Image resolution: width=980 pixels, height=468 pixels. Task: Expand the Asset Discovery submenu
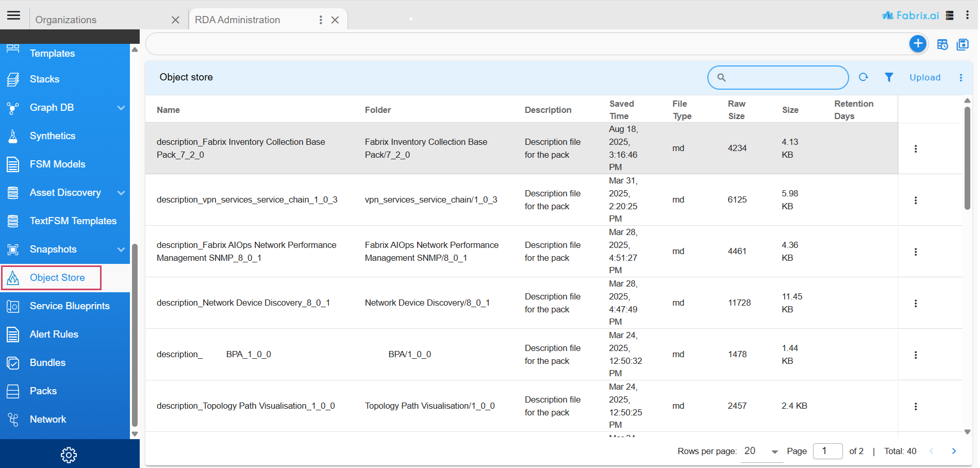[x=121, y=193]
